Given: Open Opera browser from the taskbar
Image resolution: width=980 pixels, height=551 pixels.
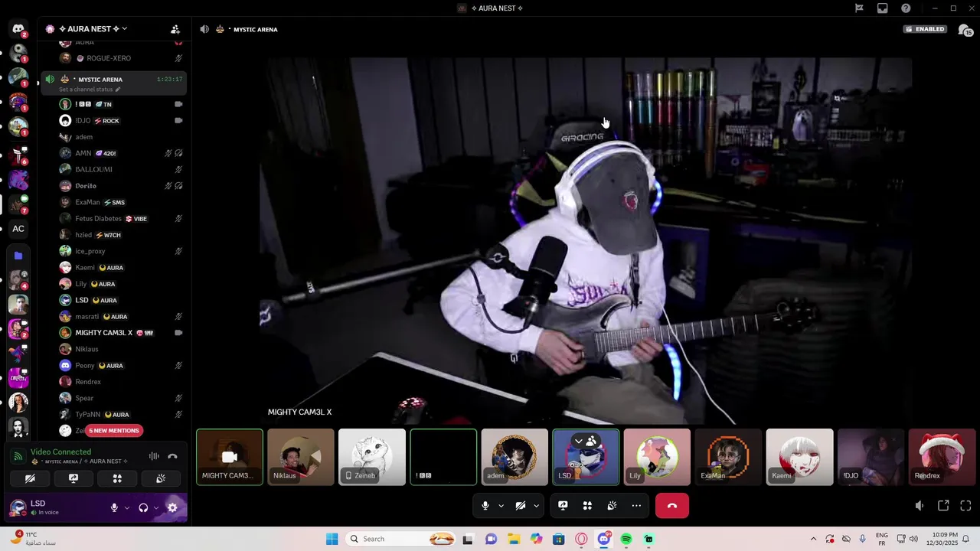Looking at the screenshot, I should click(582, 539).
